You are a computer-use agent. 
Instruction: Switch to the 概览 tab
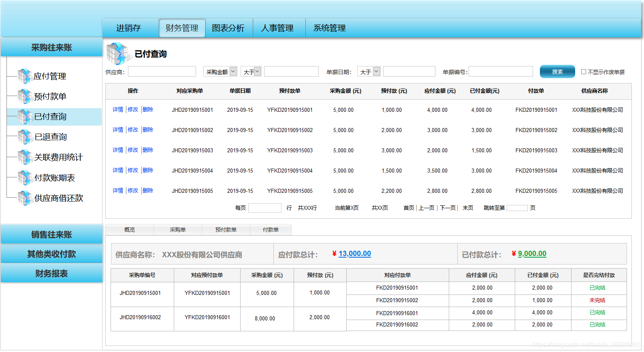point(130,230)
